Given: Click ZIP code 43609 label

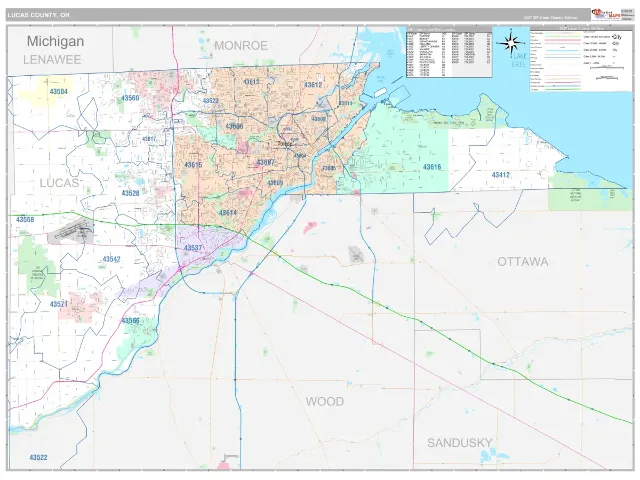Looking at the screenshot, I should pos(275,183).
